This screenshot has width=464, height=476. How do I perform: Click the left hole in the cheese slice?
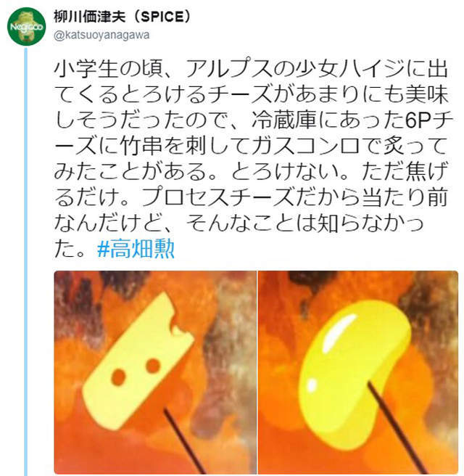pos(119,377)
